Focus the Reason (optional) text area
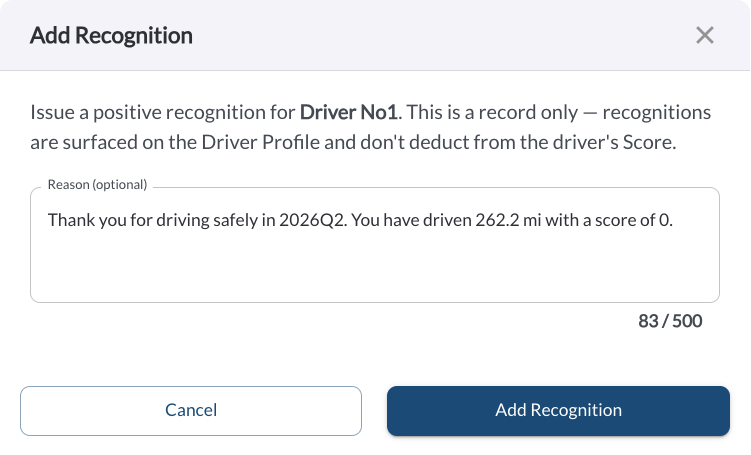The width and height of the screenshot is (751, 455). [375, 245]
